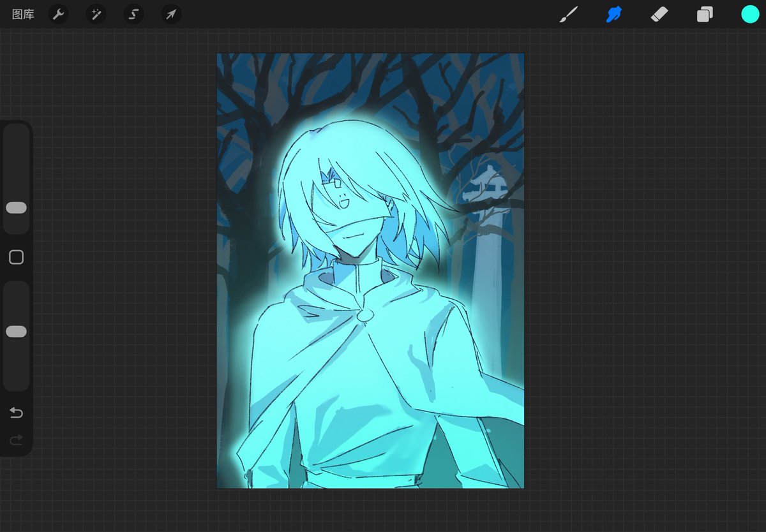Select the currently active blue tool icon
This screenshot has width=766, height=532.
click(x=613, y=14)
